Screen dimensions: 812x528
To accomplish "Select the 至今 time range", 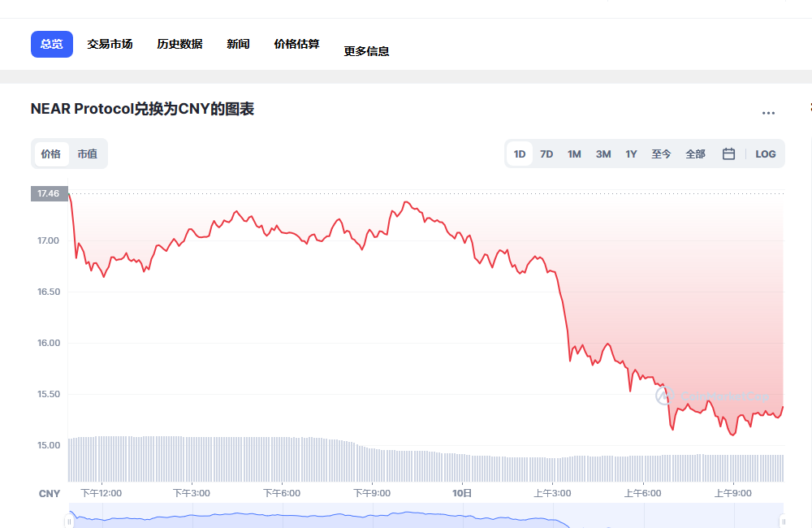I will [661, 154].
